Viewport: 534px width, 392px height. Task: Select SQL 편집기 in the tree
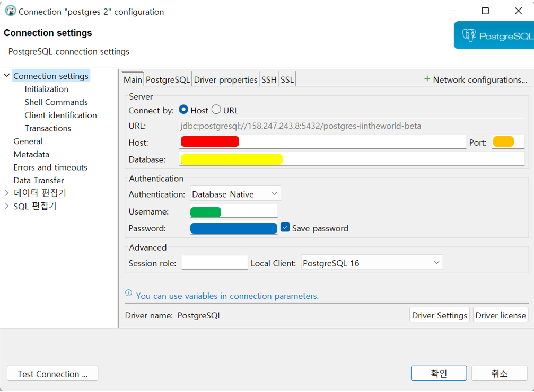coord(35,206)
